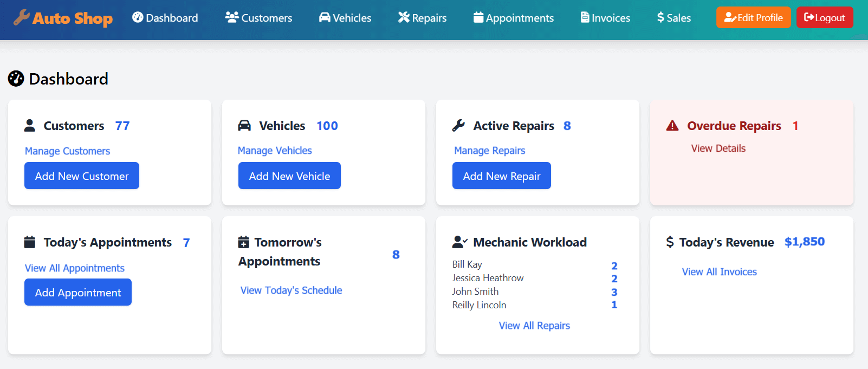
Task: Navigate to Sales in top menu
Action: pyautogui.click(x=673, y=18)
